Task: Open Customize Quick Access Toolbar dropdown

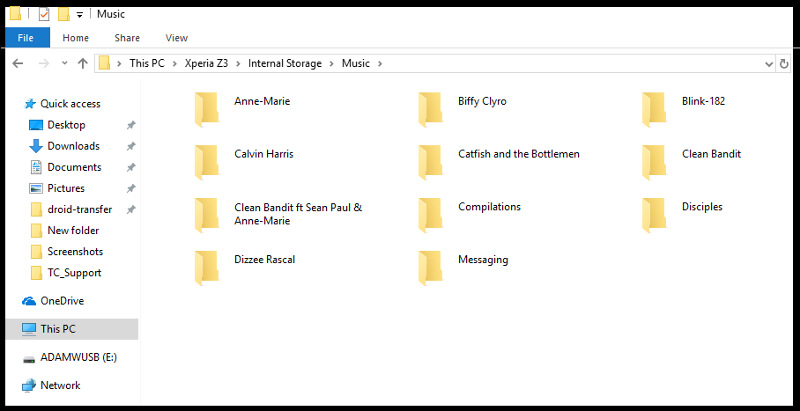Action: tap(80, 15)
